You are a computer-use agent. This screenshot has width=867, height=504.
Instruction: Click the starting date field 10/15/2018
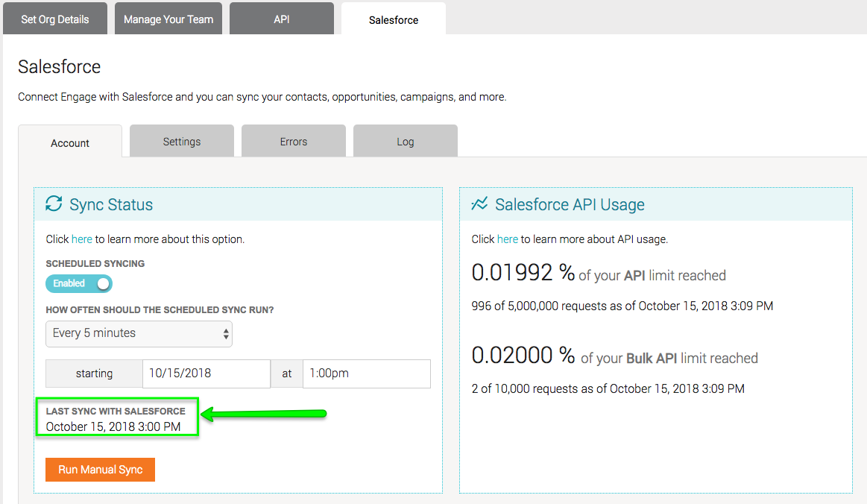(x=206, y=374)
